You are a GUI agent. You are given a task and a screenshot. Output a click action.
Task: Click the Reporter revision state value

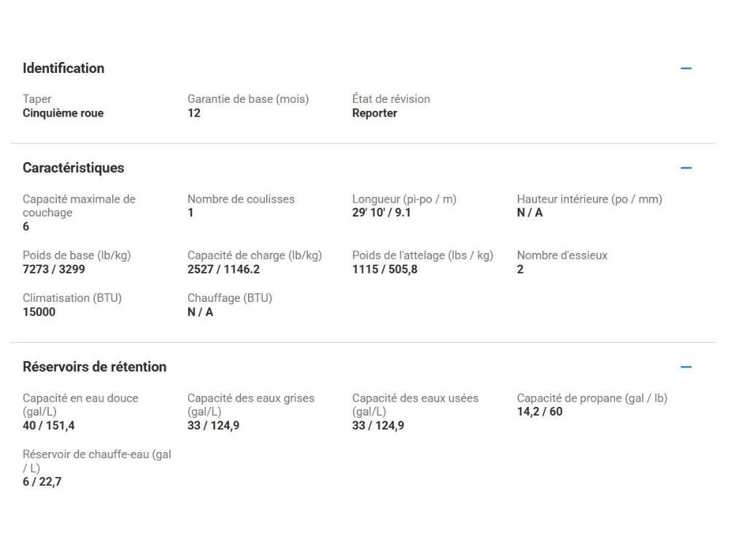coord(375,113)
